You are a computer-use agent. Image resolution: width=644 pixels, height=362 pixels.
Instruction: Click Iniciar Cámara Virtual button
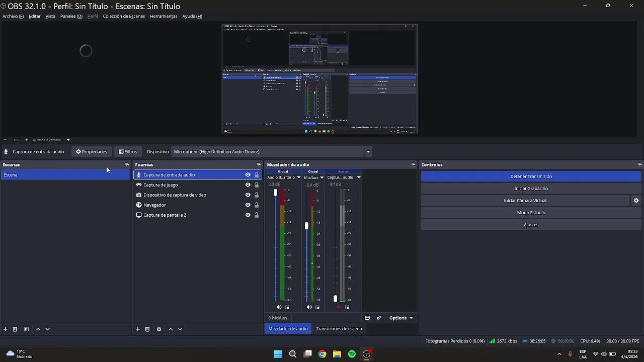[525, 201]
